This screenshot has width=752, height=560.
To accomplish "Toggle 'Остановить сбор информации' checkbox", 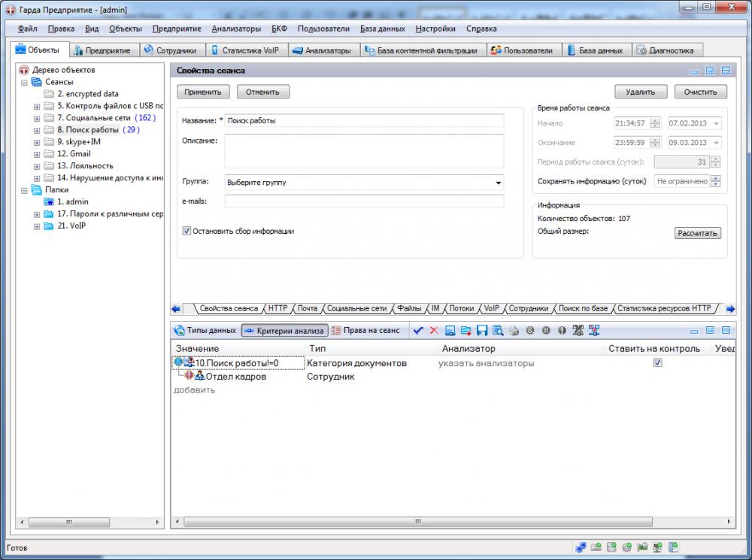I will pos(187,232).
